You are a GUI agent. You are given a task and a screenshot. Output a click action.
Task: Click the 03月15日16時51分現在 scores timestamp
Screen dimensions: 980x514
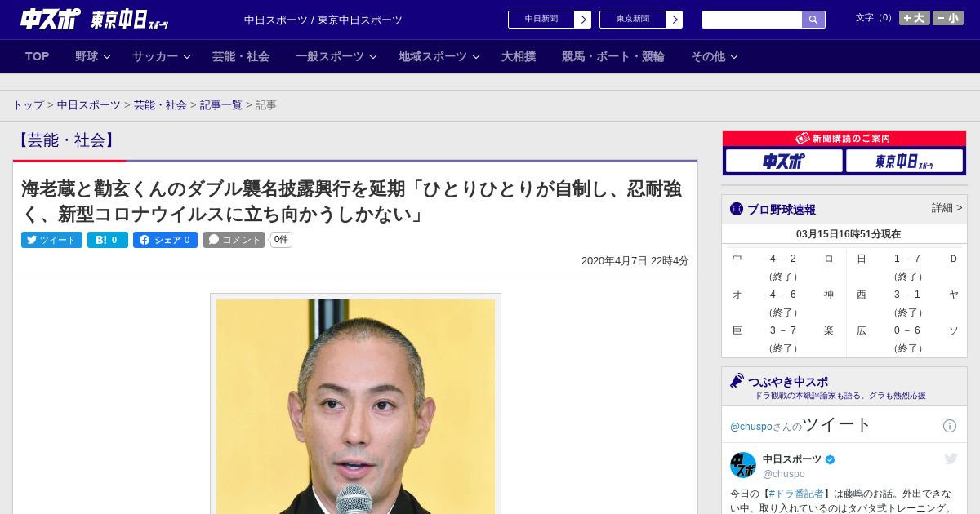coord(849,234)
